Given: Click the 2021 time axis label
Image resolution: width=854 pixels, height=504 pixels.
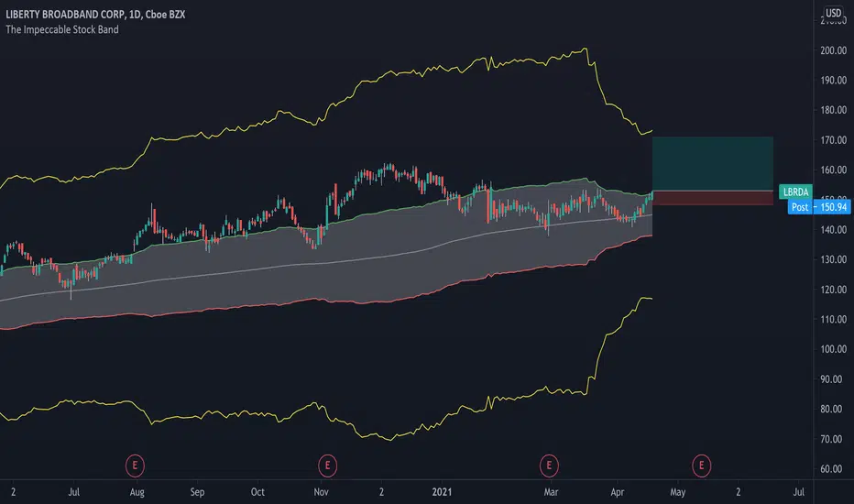Looking at the screenshot, I should pyautogui.click(x=442, y=492).
